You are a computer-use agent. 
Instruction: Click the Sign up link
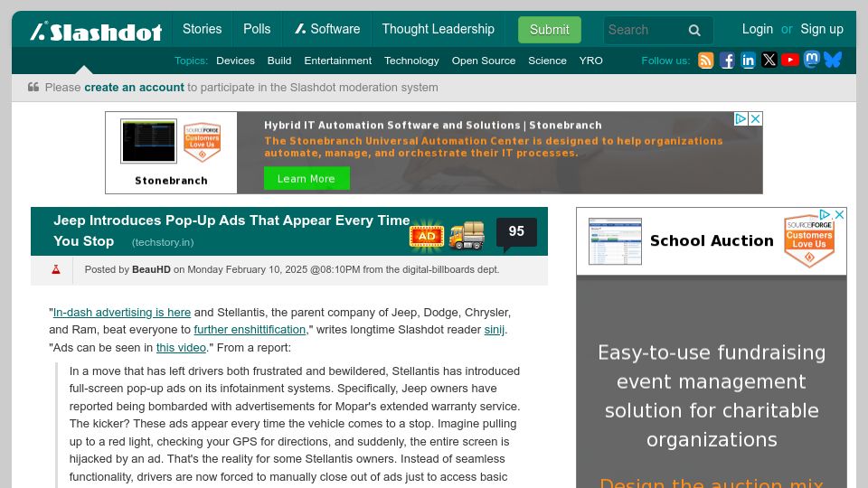point(822,29)
